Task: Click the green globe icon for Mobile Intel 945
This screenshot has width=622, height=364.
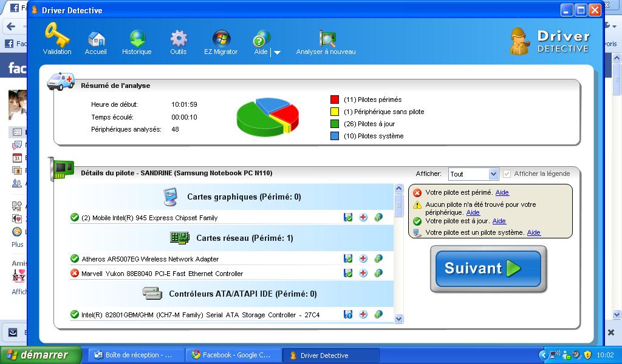Action: tap(378, 217)
